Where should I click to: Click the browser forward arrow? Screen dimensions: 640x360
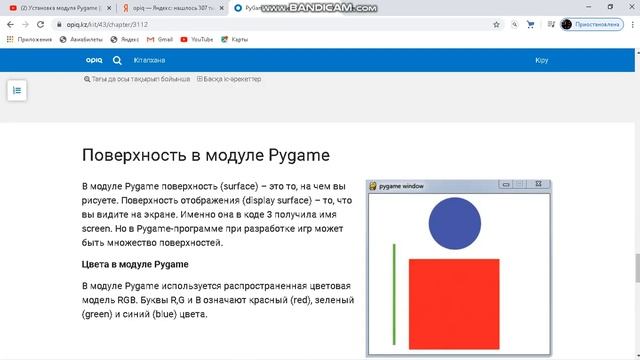click(x=25, y=24)
